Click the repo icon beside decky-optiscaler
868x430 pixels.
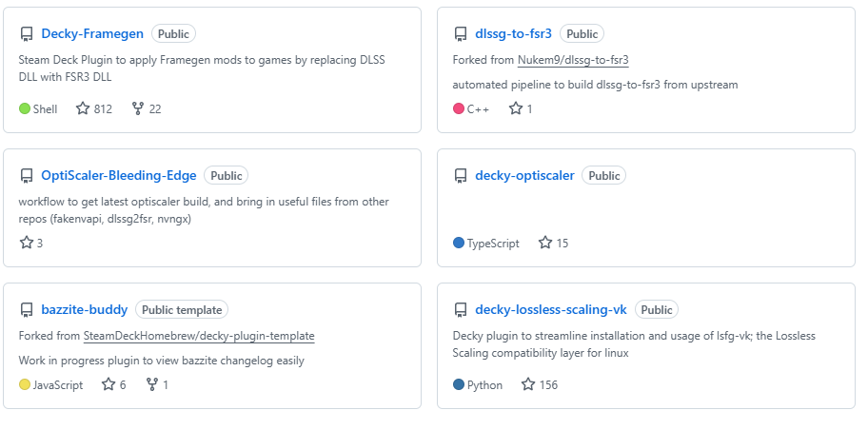(461, 176)
